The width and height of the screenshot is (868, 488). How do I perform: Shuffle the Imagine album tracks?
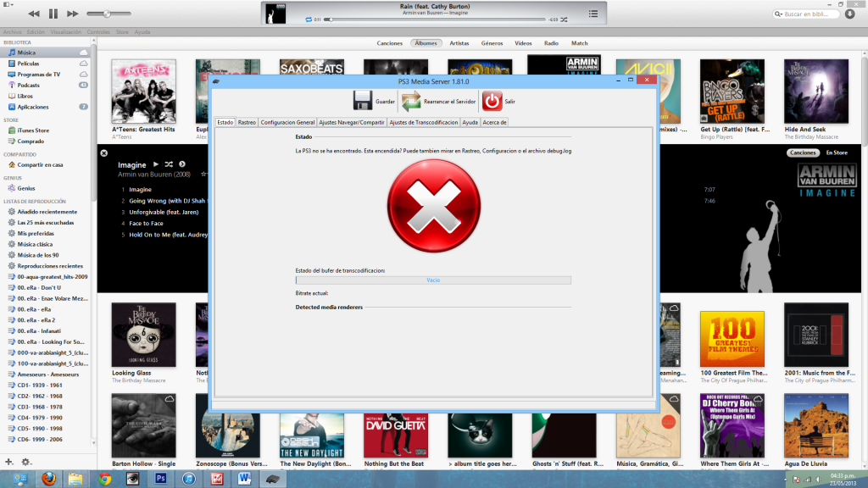169,164
